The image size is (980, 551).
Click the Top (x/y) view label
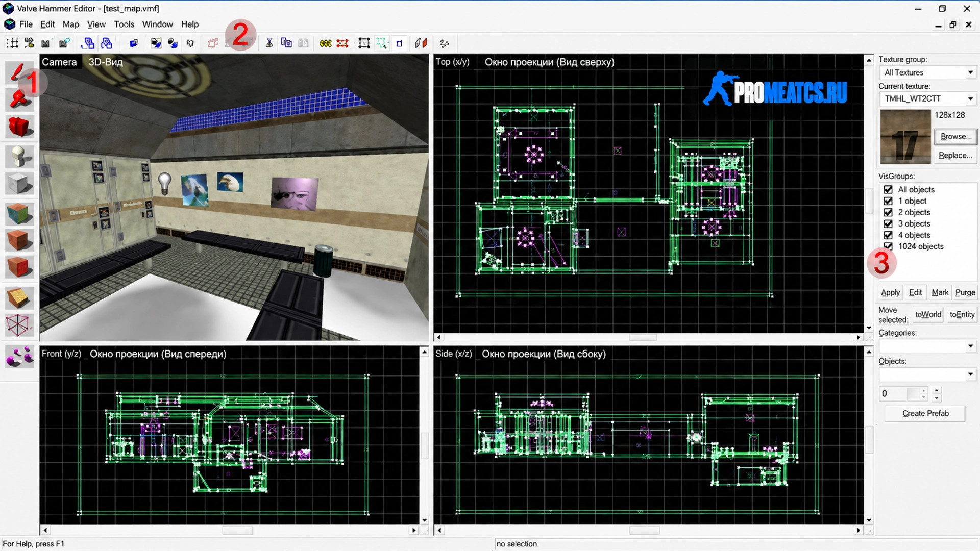(x=452, y=62)
